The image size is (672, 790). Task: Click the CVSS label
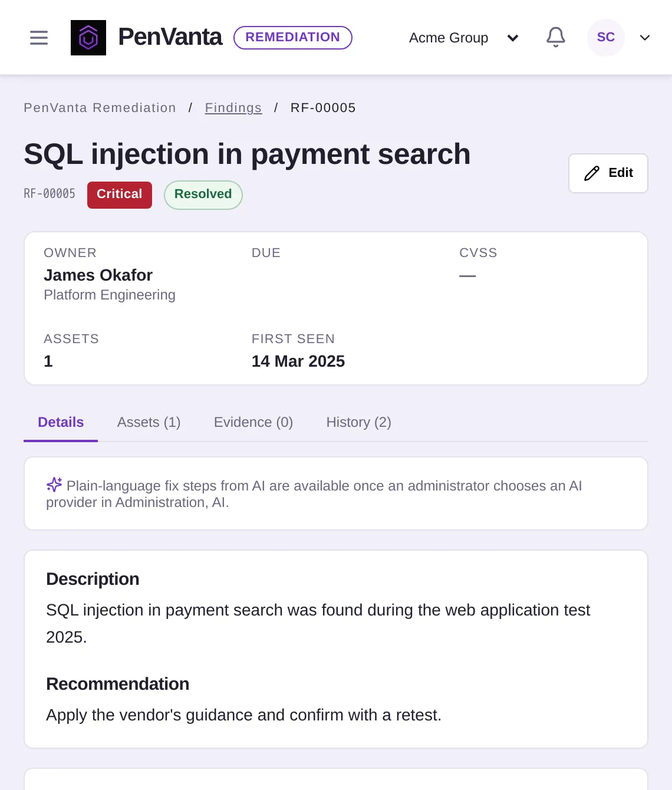(478, 253)
